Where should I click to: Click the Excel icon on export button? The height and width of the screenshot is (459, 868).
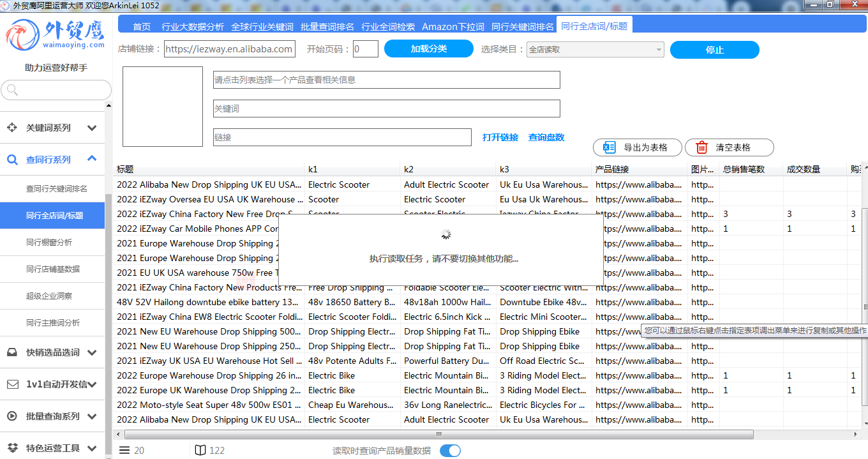click(x=610, y=147)
